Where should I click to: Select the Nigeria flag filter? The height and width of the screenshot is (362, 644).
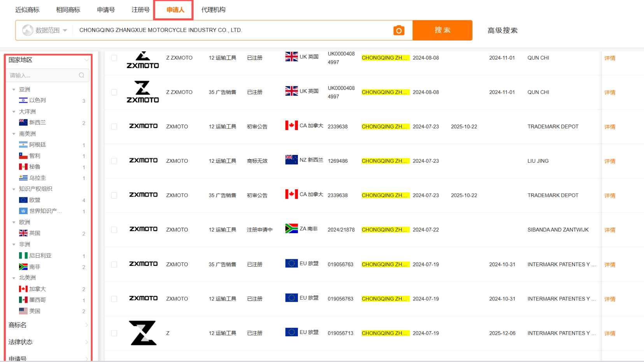pos(23,256)
